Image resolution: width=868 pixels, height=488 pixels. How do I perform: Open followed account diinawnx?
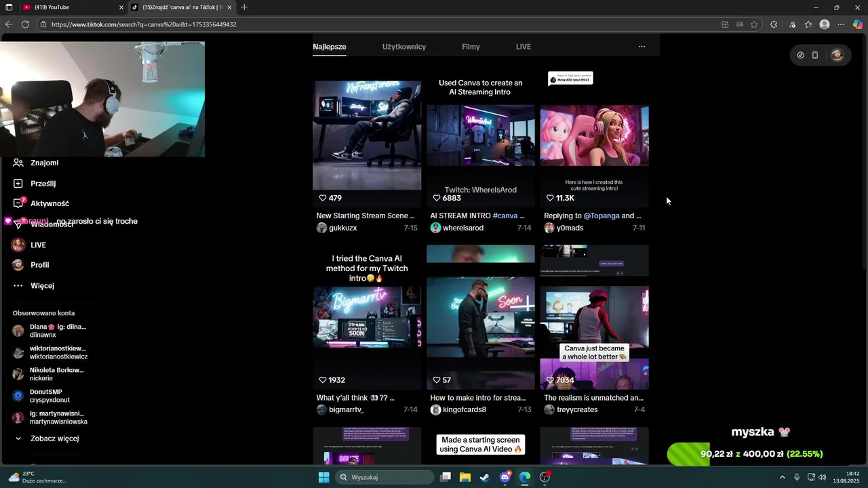click(x=50, y=331)
